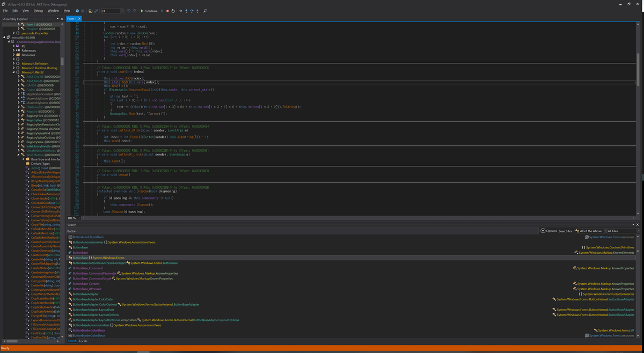The width and height of the screenshot is (644, 353).
Task: Close the Form1 document tab
Action: tap(79, 19)
